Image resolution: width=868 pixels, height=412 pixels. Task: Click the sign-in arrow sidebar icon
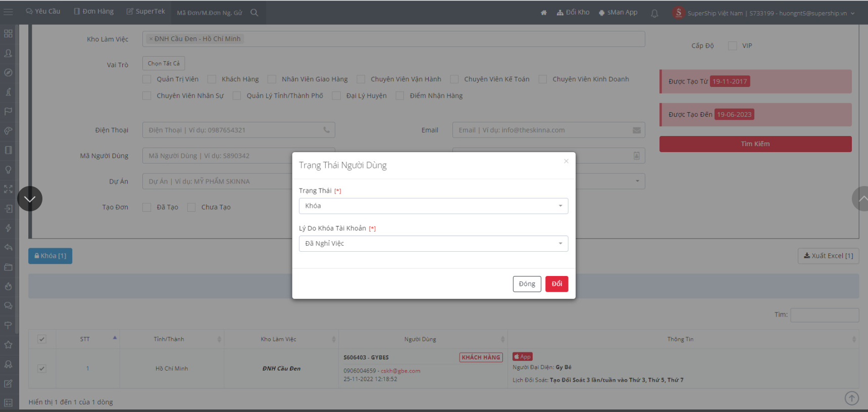8,208
